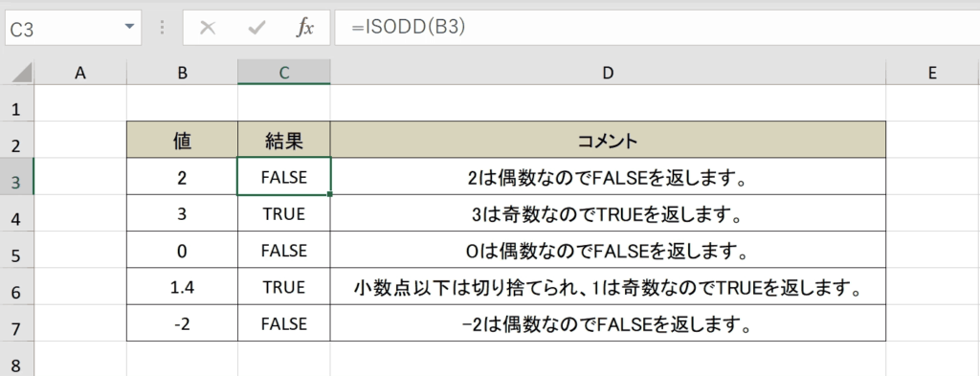980x376 pixels.
Task: Select the comment cell starting with 小数点以下
Action: click(608, 287)
